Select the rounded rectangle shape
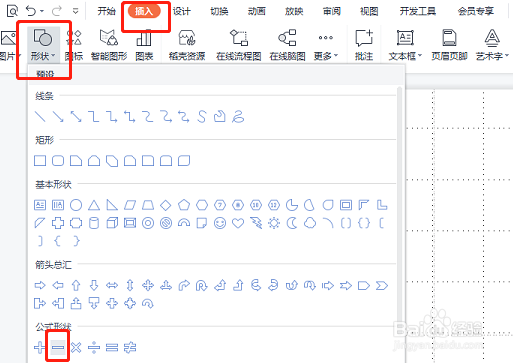The image size is (513, 363). 58,161
